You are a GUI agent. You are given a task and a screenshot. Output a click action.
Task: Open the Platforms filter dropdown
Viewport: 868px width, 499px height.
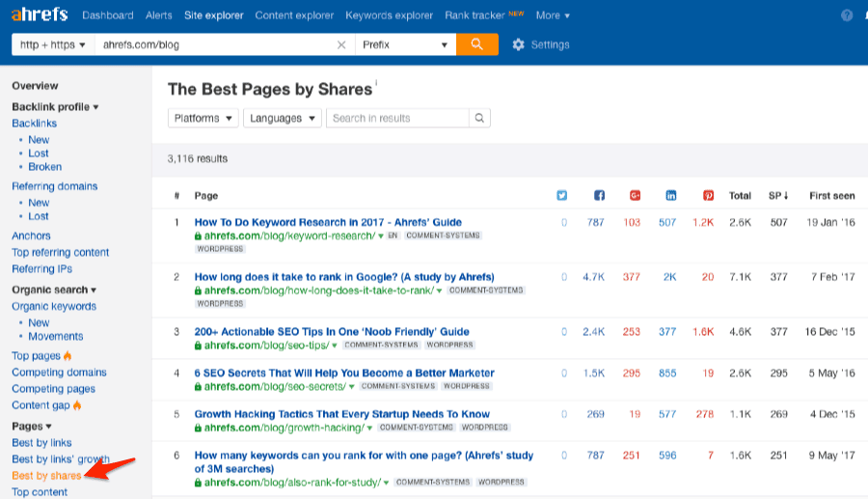203,118
